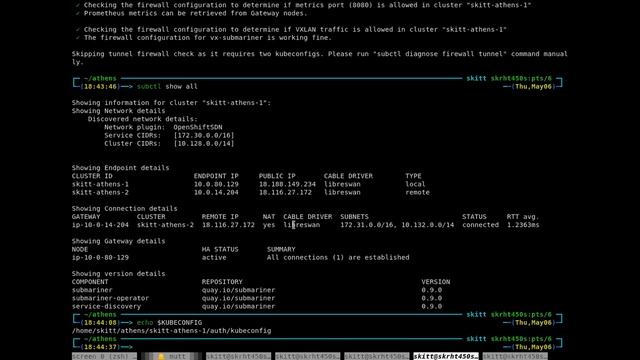Screen dimensions: 640x360
Task: Click Service CIDRs value [172.30.0.0/16]
Action: pyautogui.click(x=204, y=136)
